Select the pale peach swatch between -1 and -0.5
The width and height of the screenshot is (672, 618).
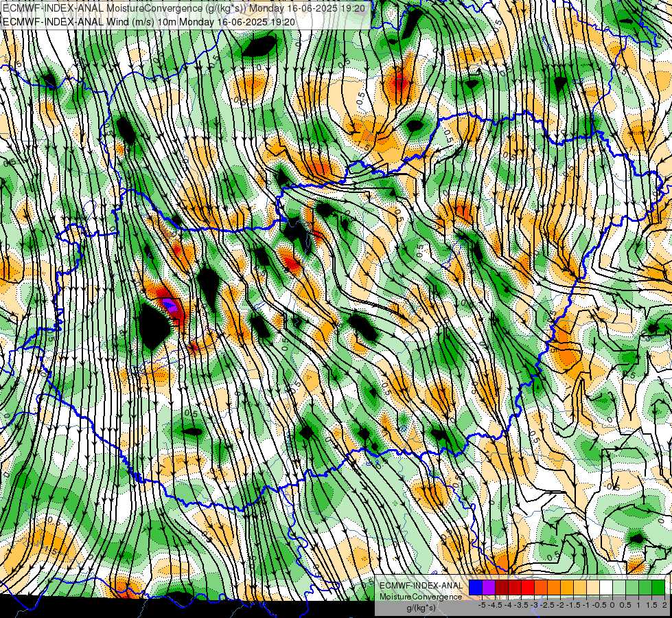(x=593, y=588)
